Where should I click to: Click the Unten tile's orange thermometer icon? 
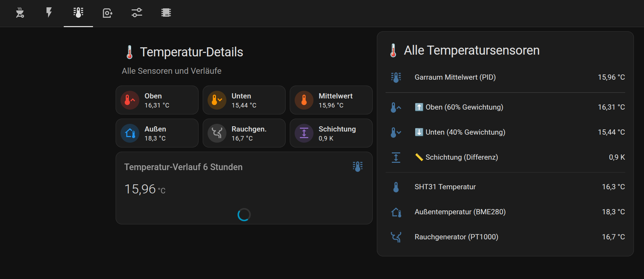coord(217,100)
